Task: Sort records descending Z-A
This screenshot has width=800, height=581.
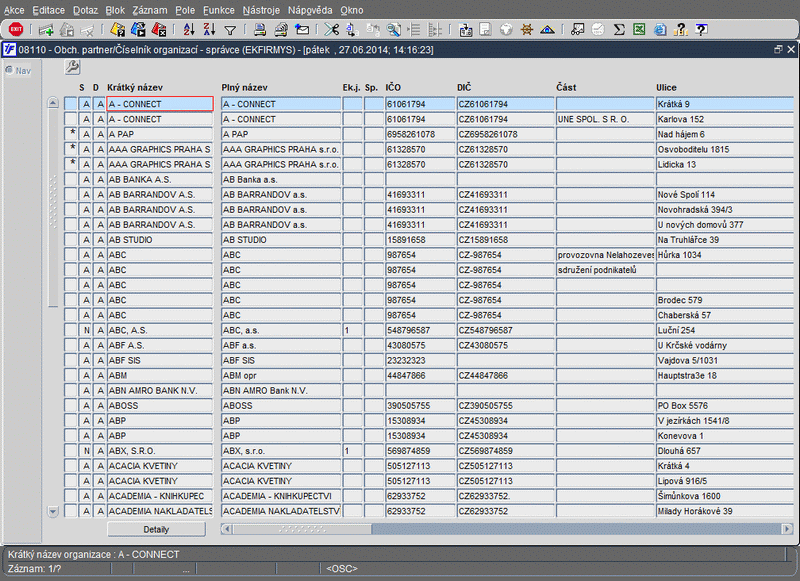Action: coord(208,30)
